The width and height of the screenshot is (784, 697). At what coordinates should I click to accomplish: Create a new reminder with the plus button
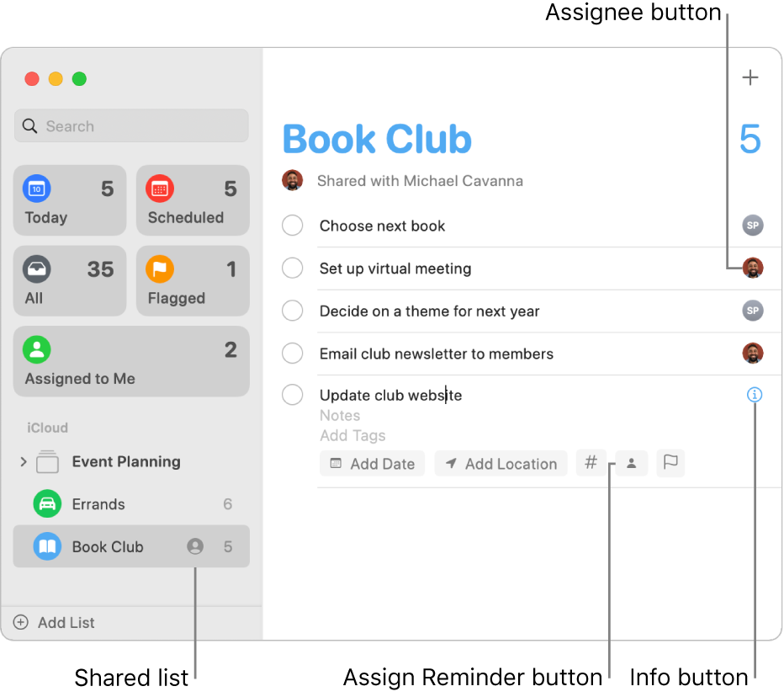[750, 77]
